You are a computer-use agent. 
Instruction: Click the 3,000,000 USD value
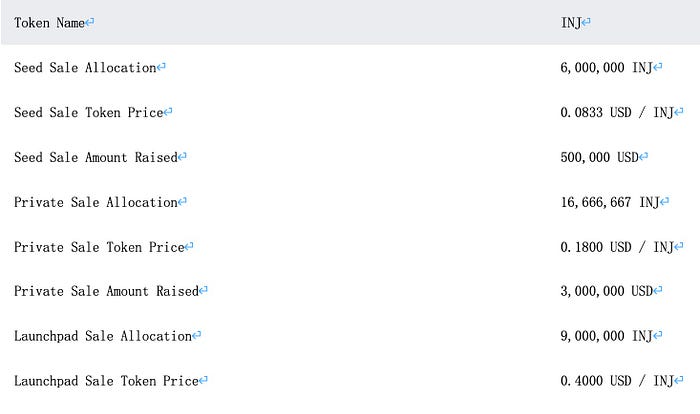[607, 291]
